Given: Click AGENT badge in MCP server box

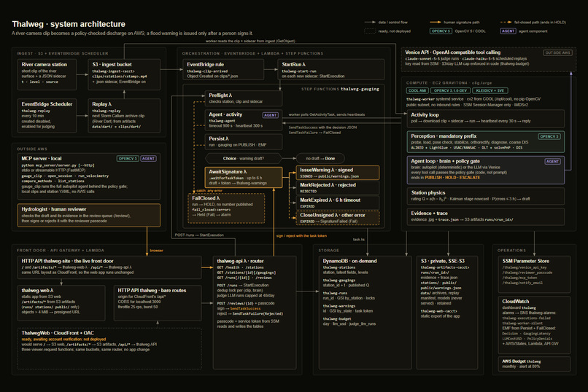Looking at the screenshot, I should (149, 159).
